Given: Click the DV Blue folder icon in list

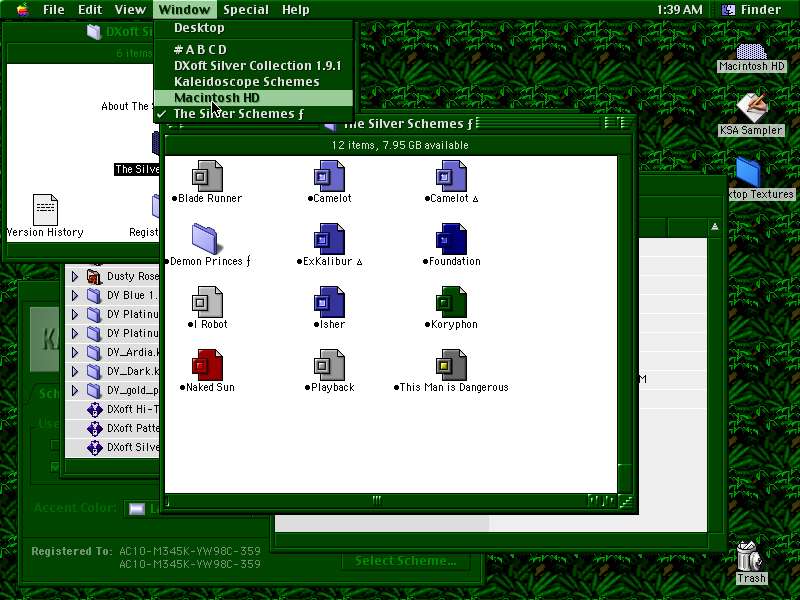Looking at the screenshot, I should (94, 295).
